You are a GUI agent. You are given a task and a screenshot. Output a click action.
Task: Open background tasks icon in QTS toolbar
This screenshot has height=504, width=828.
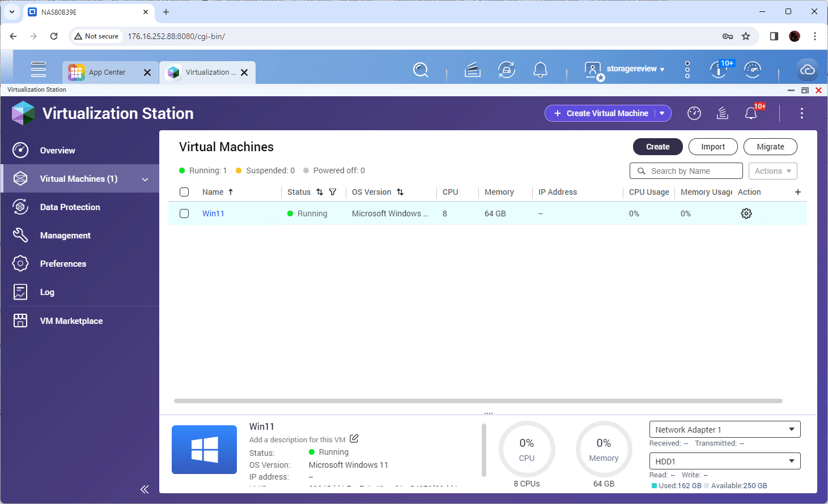(x=473, y=70)
